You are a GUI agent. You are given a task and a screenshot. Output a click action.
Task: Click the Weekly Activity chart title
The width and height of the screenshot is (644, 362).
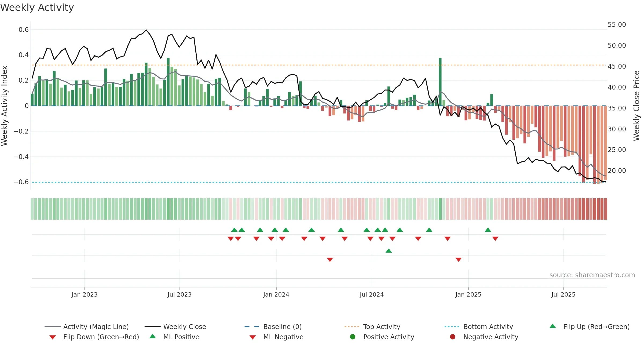point(37,8)
